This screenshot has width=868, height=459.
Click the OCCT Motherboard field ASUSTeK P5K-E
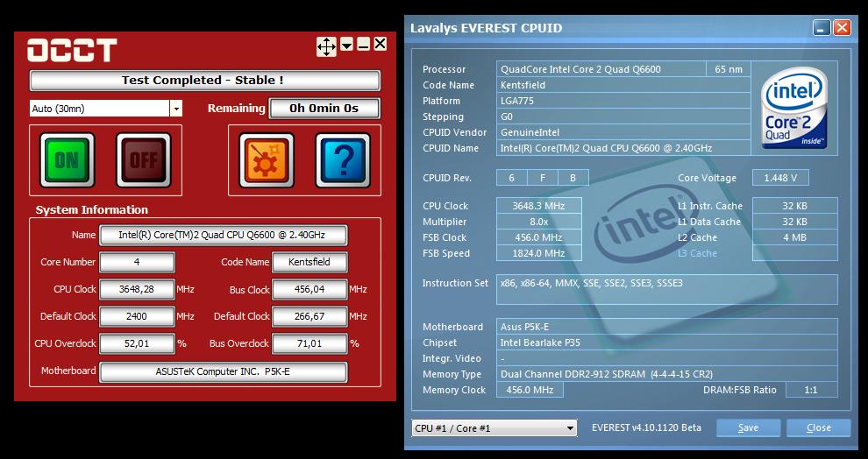223,371
